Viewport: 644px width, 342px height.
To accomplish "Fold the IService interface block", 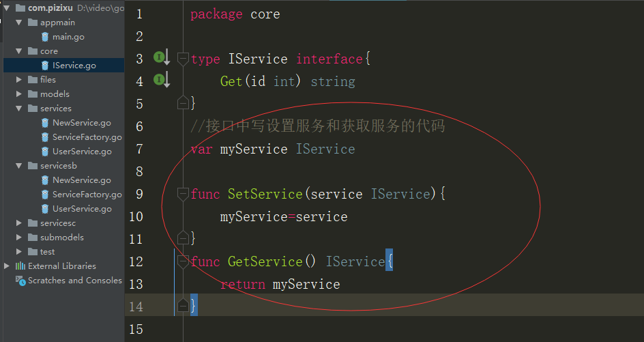I will click(x=183, y=59).
